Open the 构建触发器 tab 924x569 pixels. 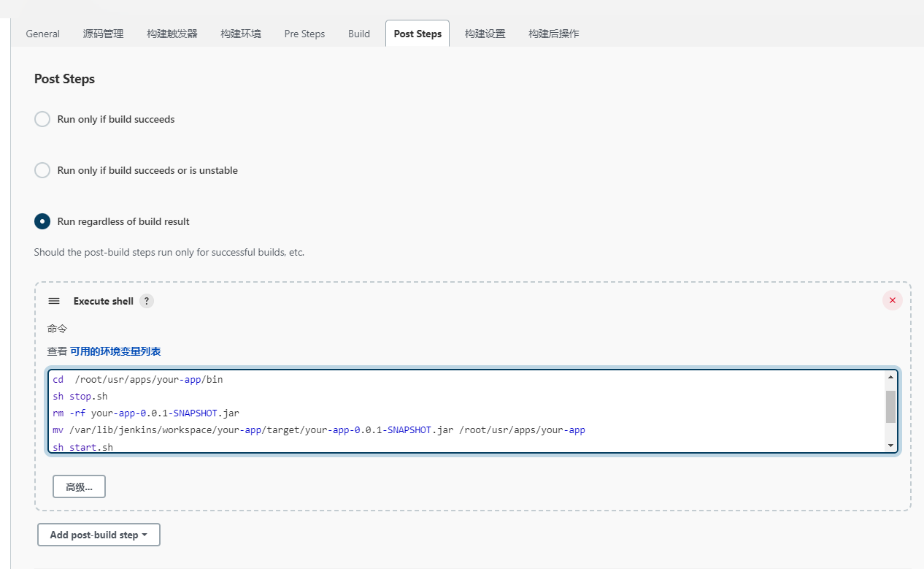[x=172, y=34]
